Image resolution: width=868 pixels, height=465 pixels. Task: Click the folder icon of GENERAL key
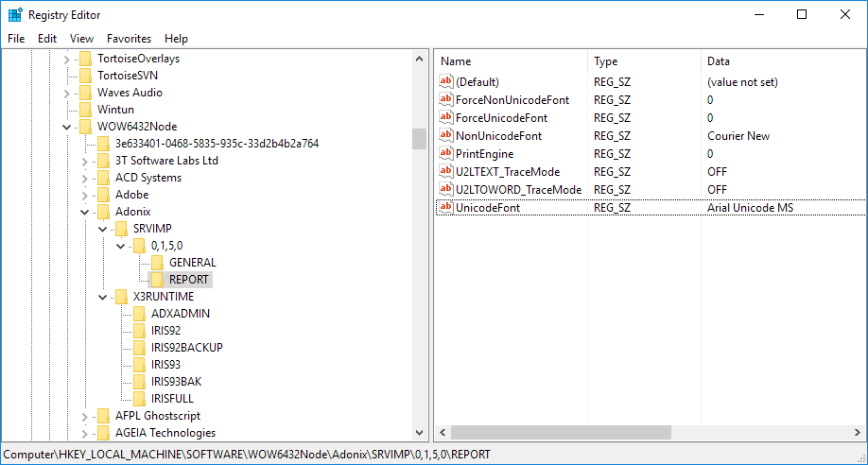point(157,263)
